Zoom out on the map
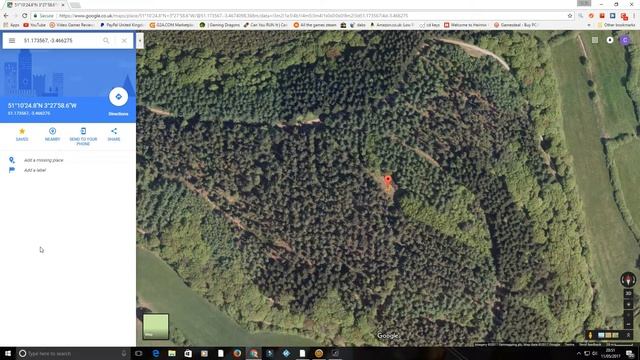This screenshot has height=360, width=640. click(x=628, y=325)
